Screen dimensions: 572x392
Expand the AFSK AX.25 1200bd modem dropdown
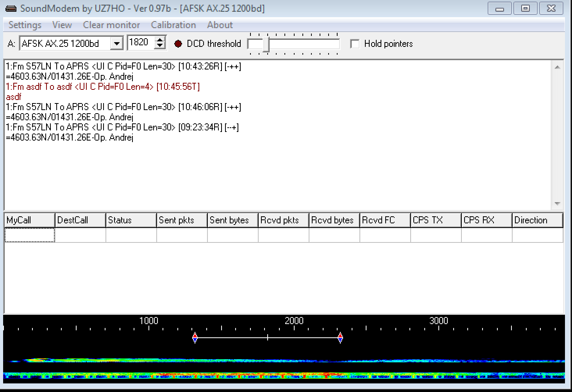tap(116, 43)
